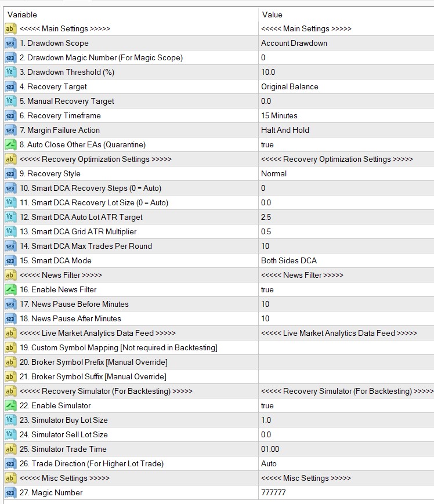Image resolution: width=434 pixels, height=504 pixels.
Task: Click the Variable column header
Action: (x=22, y=14)
